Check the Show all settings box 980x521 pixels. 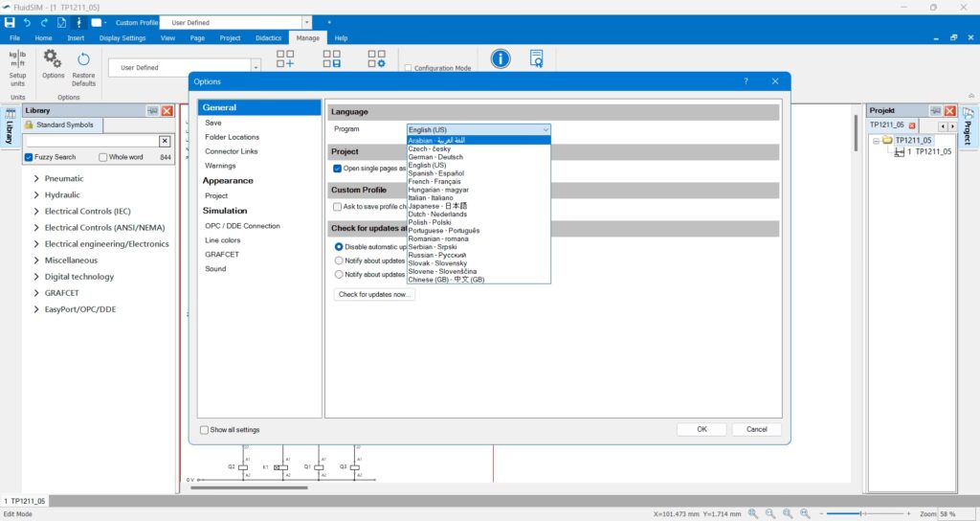[x=205, y=430]
